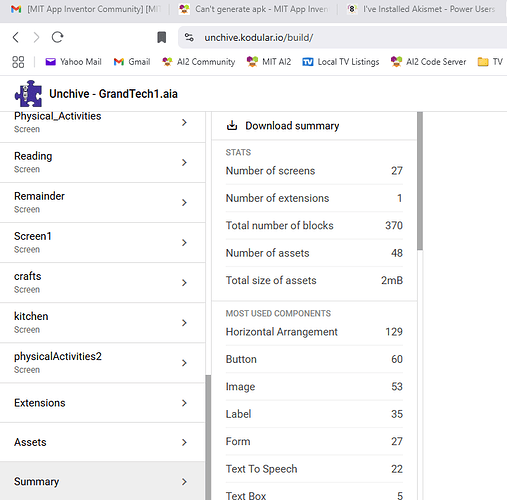
Task: Open the Assets section
Action: pyautogui.click(x=102, y=442)
